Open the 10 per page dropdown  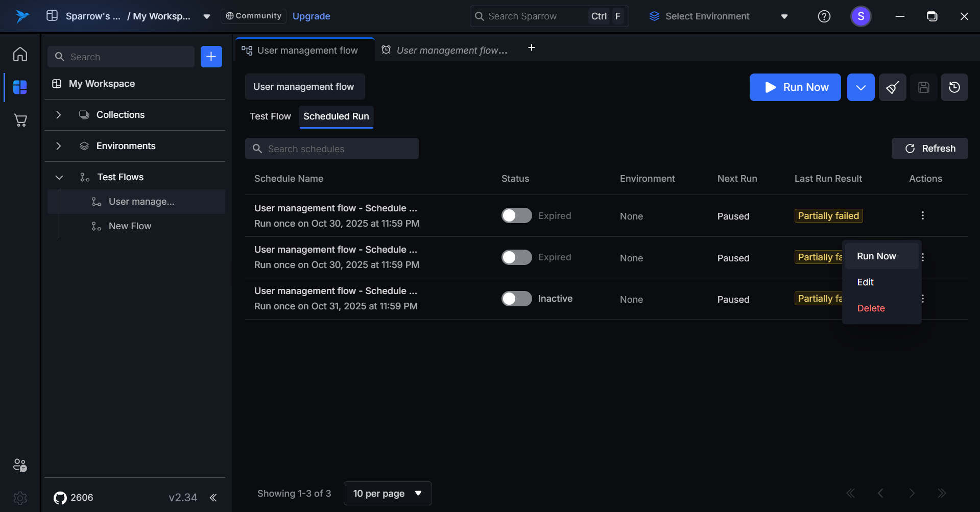coord(387,493)
